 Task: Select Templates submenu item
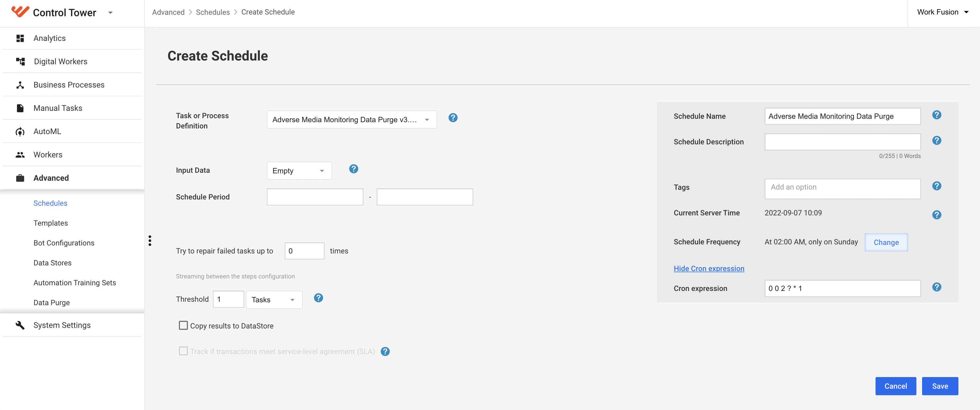[x=51, y=223]
